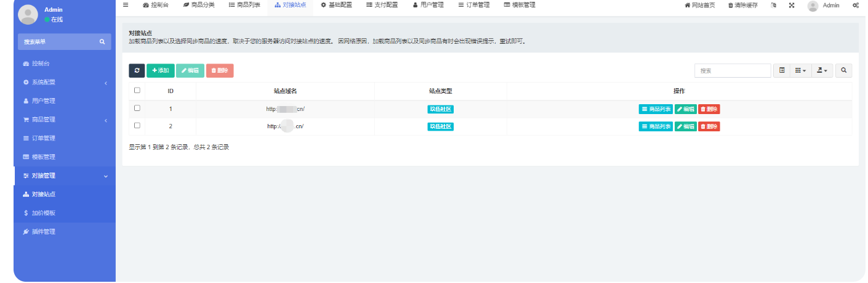
Task: Open 模板管理 in the sidebar
Action: pos(65,157)
